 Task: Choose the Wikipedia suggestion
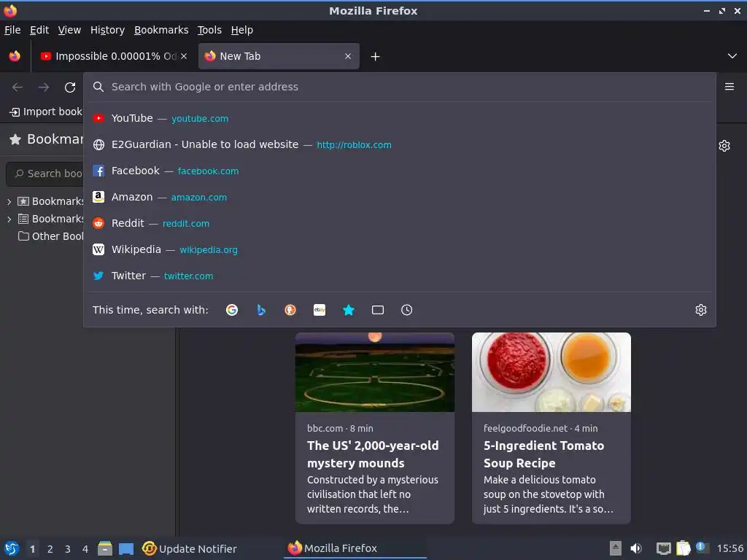[x=400, y=249]
